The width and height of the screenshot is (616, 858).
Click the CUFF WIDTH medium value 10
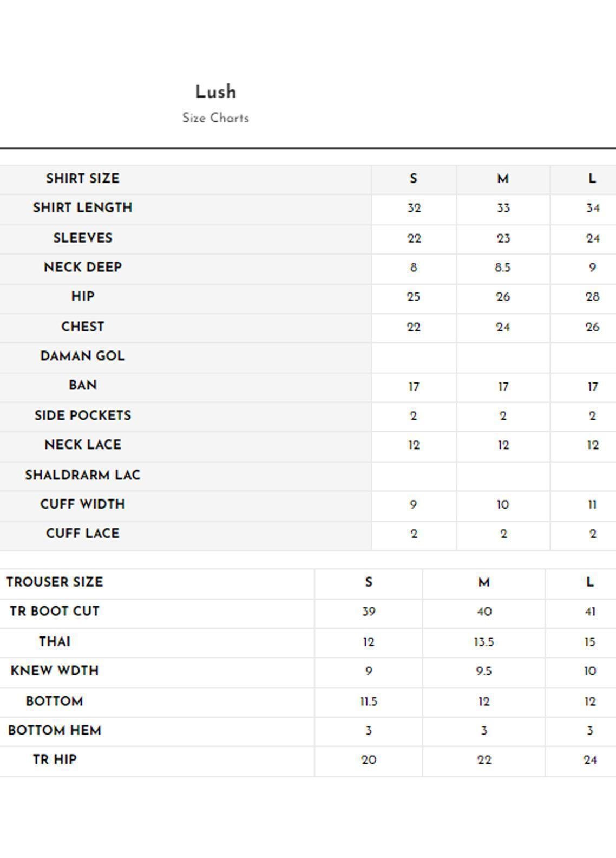click(x=502, y=505)
